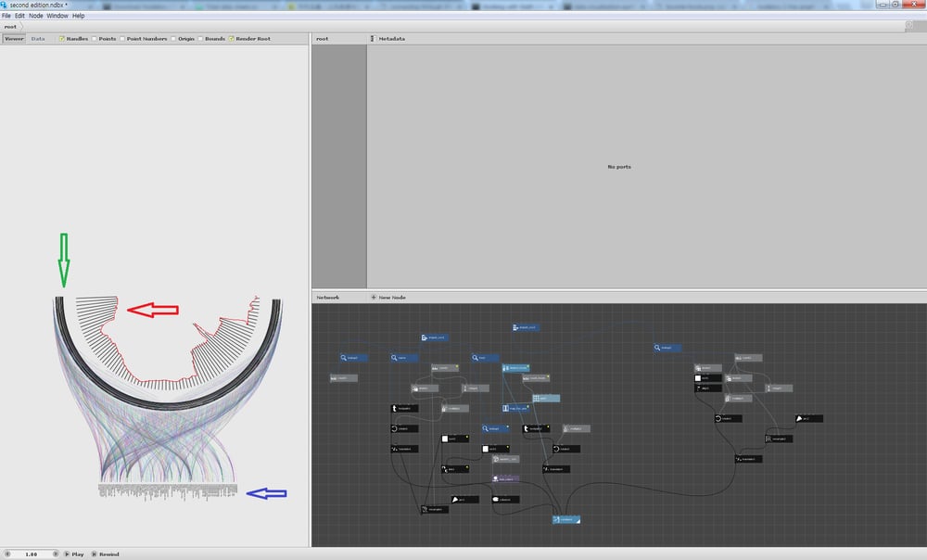Viewport: 927px width, 560px height.
Task: Step the frame number up with right arrow
Action: [x=56, y=554]
